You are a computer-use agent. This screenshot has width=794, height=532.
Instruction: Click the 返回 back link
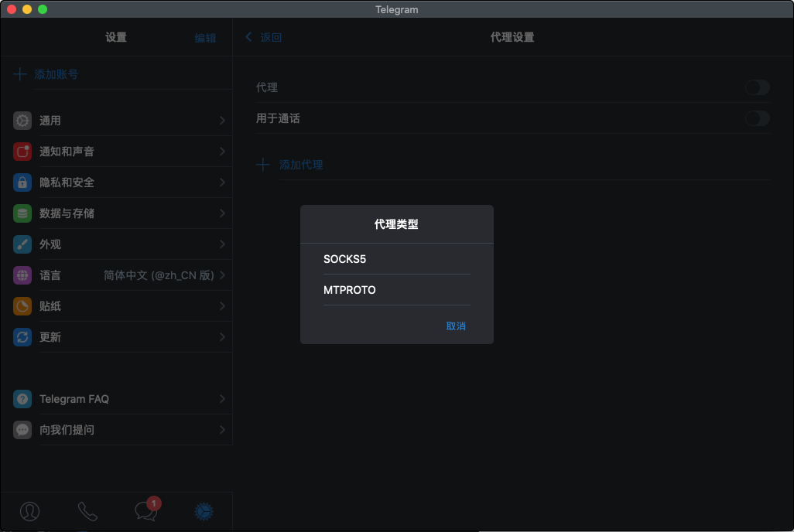(x=264, y=37)
